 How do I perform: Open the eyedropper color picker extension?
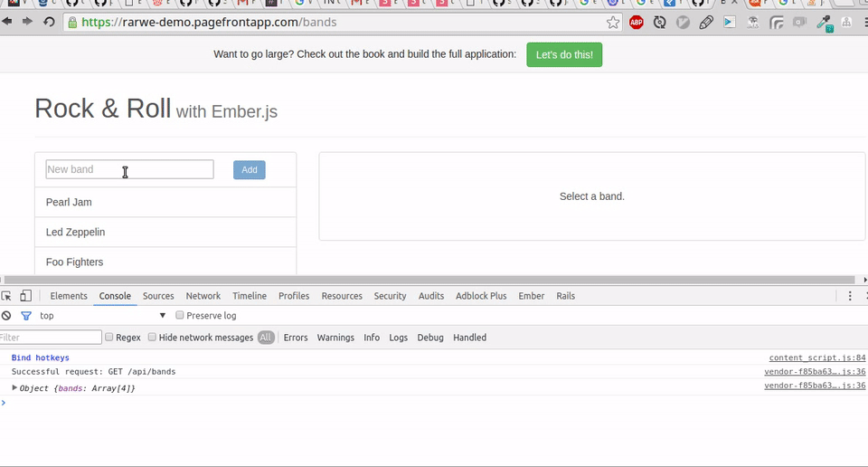point(825,24)
